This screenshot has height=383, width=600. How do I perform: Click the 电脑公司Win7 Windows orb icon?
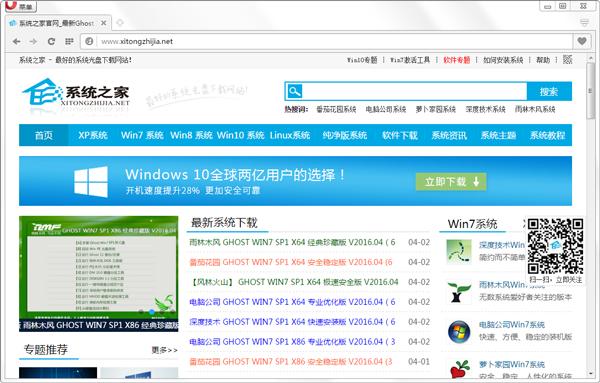[458, 331]
